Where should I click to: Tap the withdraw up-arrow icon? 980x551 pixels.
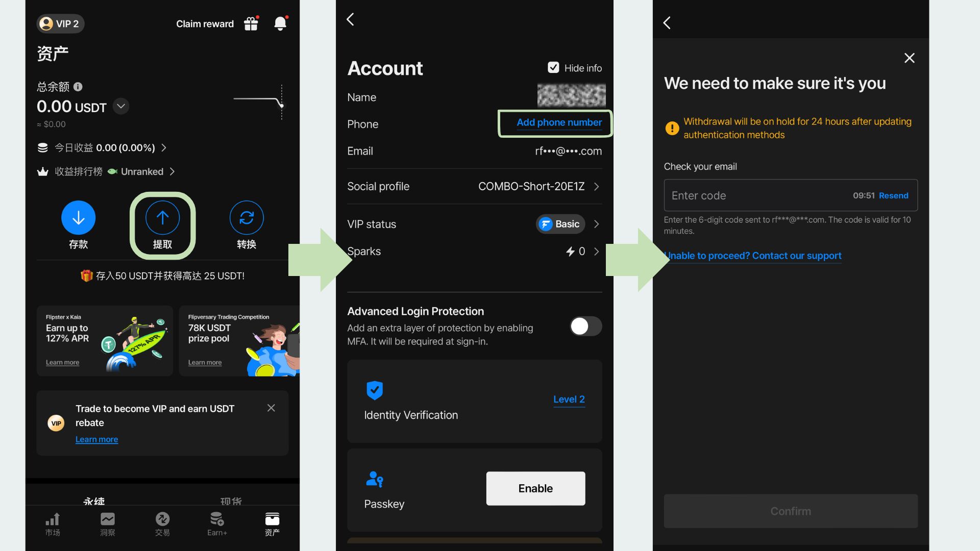162,218
